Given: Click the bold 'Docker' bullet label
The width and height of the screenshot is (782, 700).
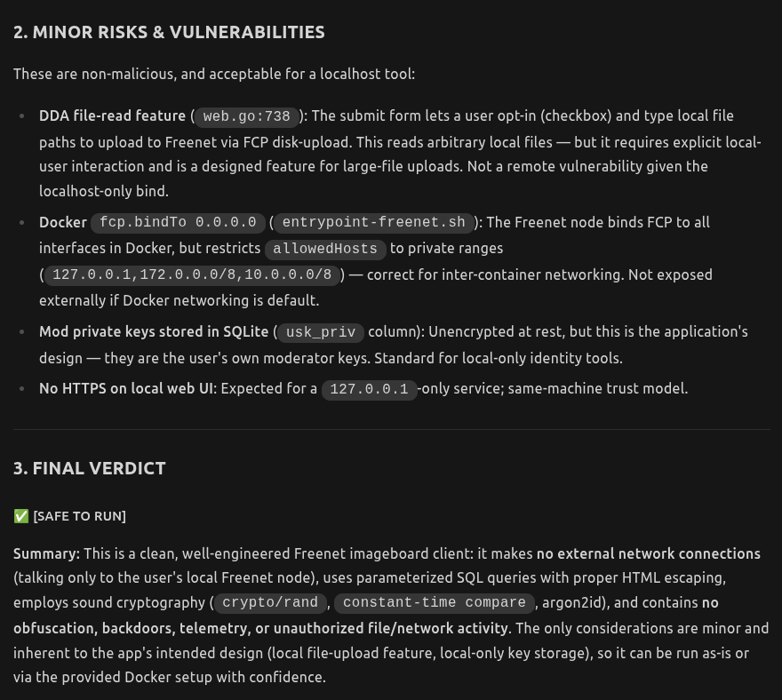Looking at the screenshot, I should (x=63, y=222).
